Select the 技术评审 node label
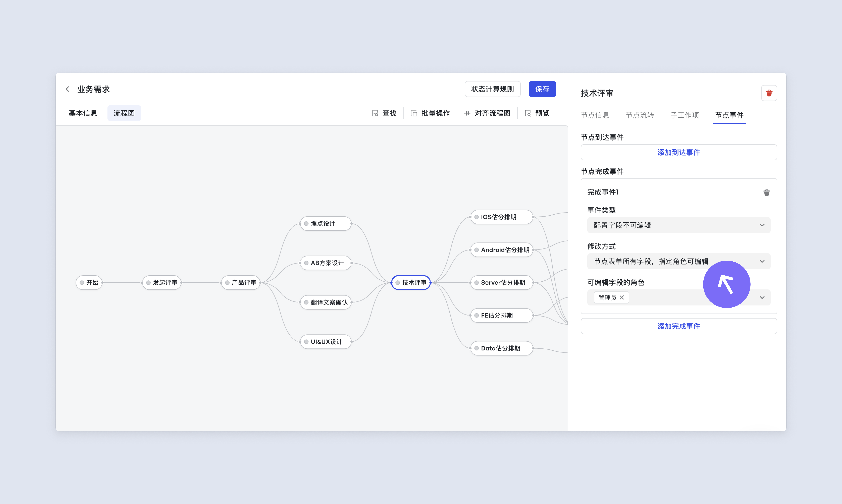The height and width of the screenshot is (504, 842). click(x=414, y=283)
